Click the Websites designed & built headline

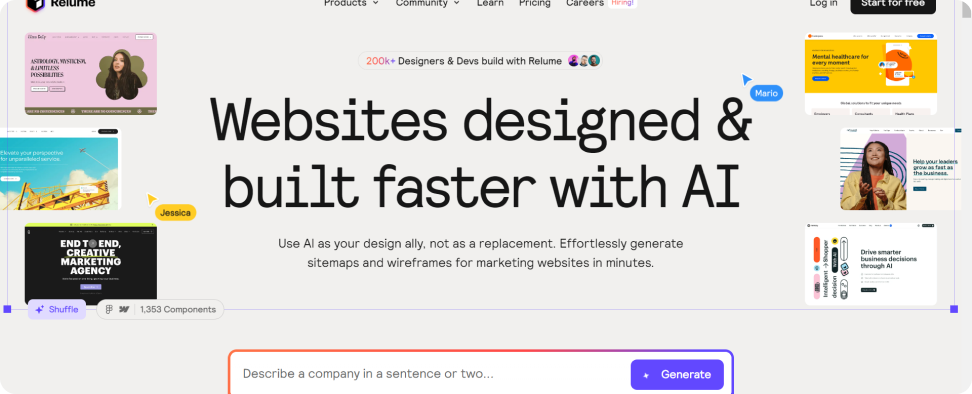[x=481, y=152]
